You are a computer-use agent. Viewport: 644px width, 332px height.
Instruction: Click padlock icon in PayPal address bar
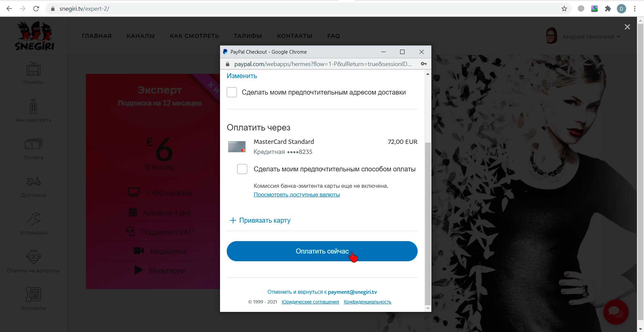coord(227,64)
